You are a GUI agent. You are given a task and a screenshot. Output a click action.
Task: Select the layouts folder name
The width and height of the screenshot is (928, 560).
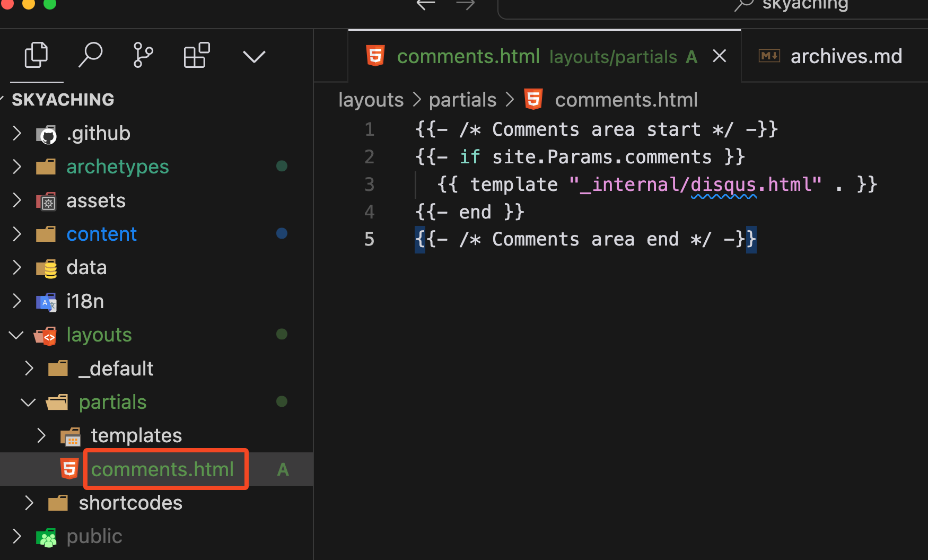pos(99,335)
